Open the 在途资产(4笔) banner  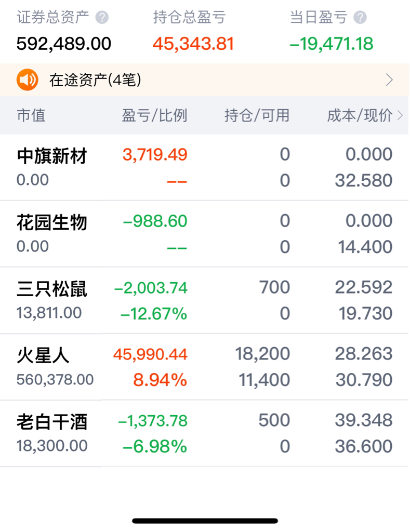(x=205, y=79)
